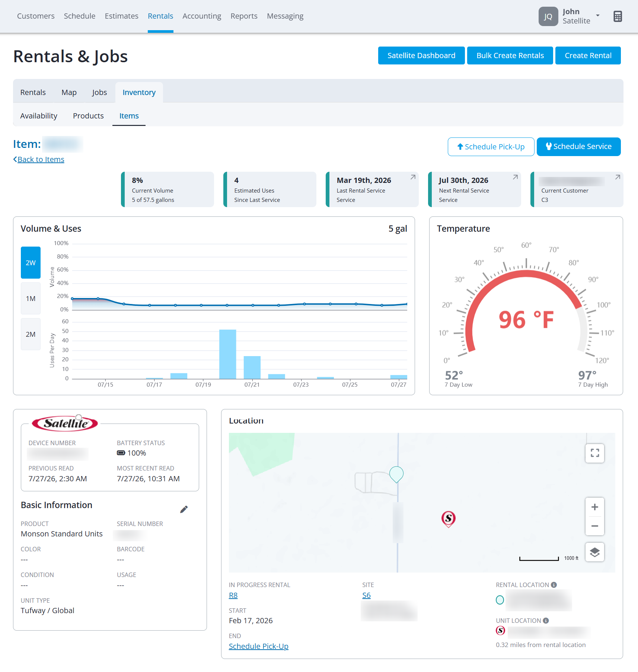Zoom in on the map with plus

[x=595, y=507]
